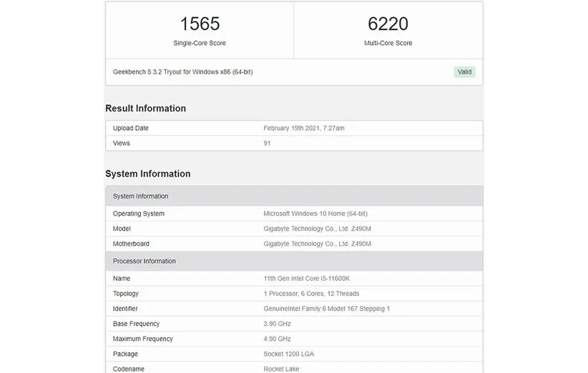Click the 3.90 GHz base frequency value
This screenshot has width=588, height=373.
tap(279, 324)
